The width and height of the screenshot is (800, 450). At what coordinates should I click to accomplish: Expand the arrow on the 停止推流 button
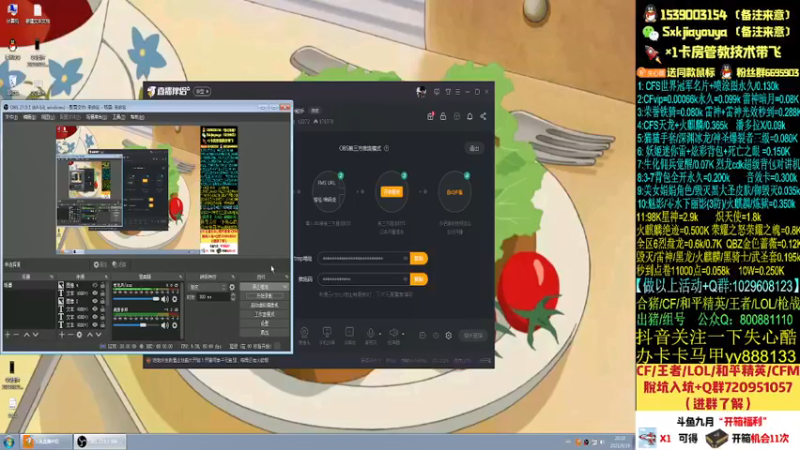(285, 287)
